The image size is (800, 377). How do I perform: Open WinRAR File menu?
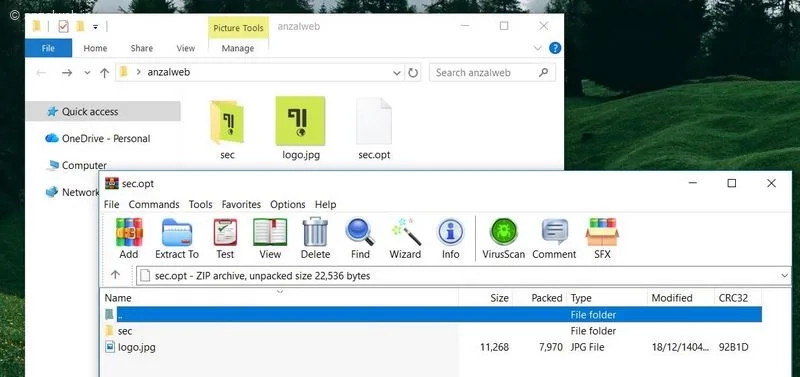[111, 204]
